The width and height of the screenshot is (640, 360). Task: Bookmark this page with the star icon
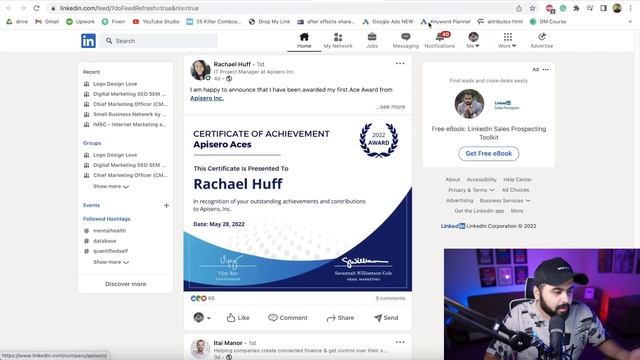click(532, 8)
